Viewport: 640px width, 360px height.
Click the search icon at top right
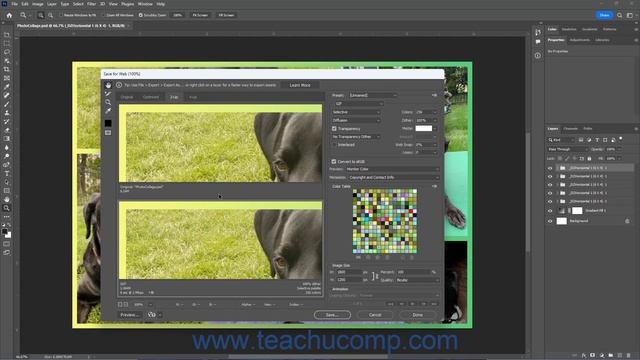click(x=620, y=15)
